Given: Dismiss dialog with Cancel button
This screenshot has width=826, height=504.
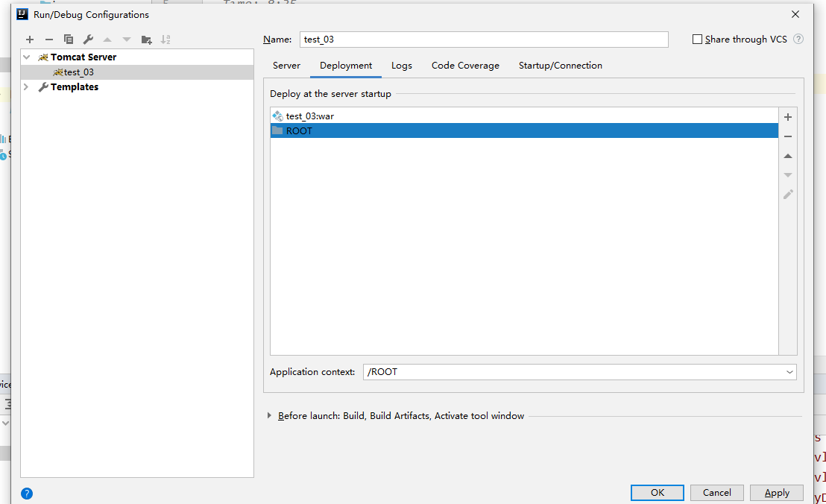Looking at the screenshot, I should [716, 492].
